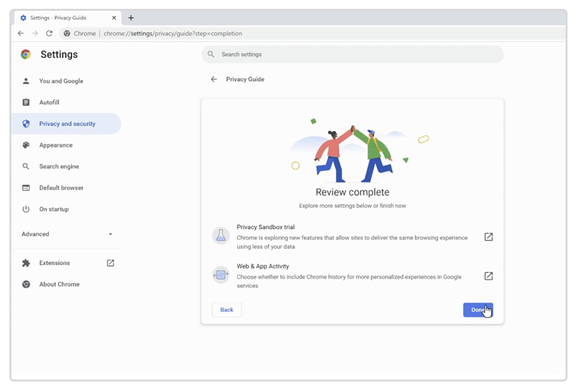Select Default browser in sidebar
The width and height of the screenshot is (578, 392).
[61, 188]
